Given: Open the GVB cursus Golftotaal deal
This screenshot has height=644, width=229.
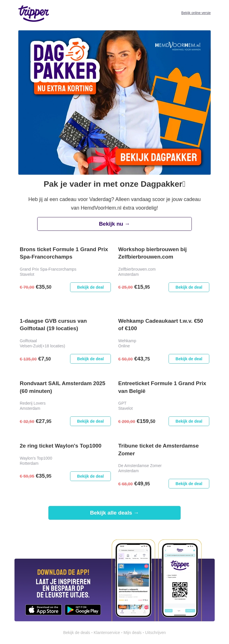Looking at the screenshot, I should point(90,359).
